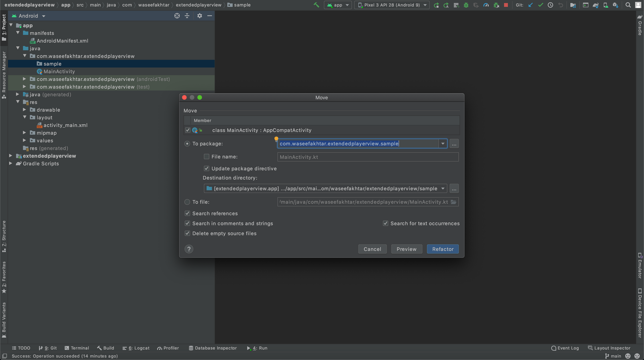Click the Search Everywhere magnifier icon
The width and height of the screenshot is (644, 360).
pos(628,5)
